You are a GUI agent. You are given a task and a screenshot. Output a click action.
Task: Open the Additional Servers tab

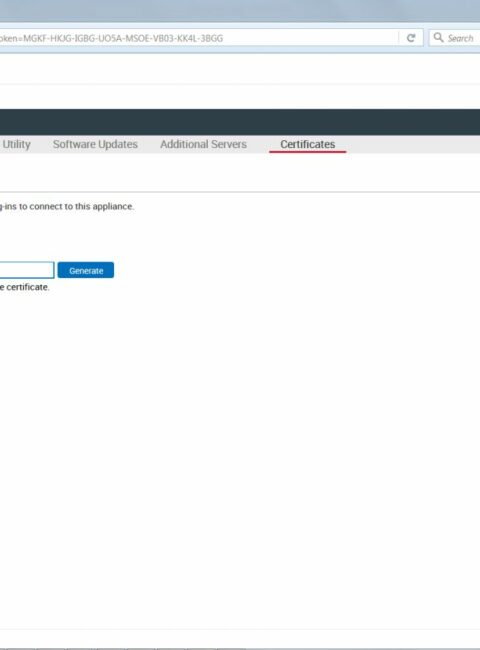click(204, 144)
